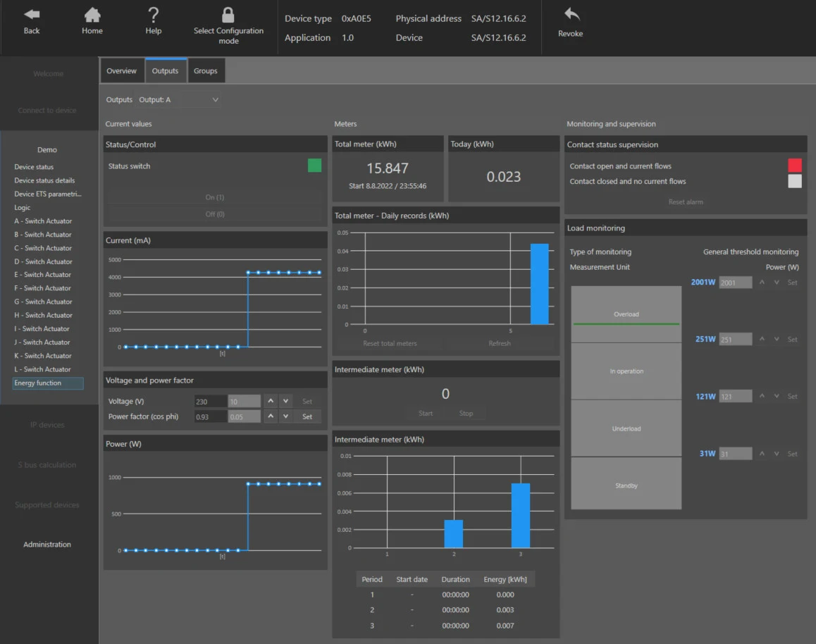Click the Select Configuration mode lock icon
Screen dimensions: 816x644
point(228,15)
